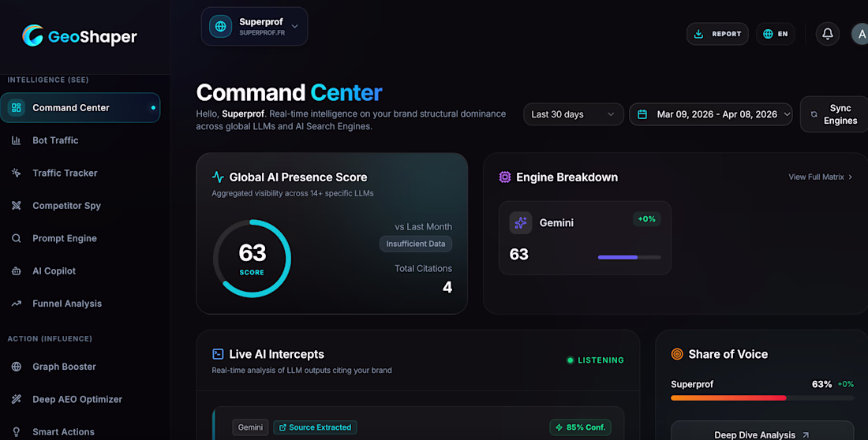Click the Share of Voice target icon
This screenshot has height=440, width=868.
coord(677,355)
